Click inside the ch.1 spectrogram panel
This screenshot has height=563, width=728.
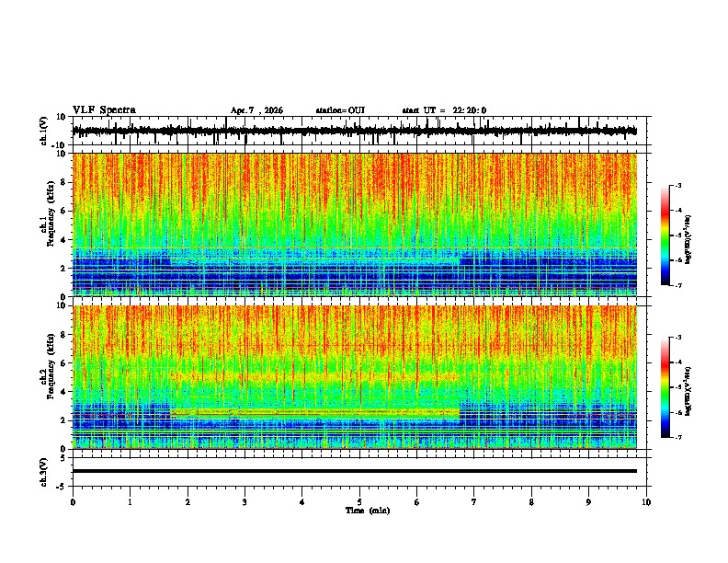(355, 224)
